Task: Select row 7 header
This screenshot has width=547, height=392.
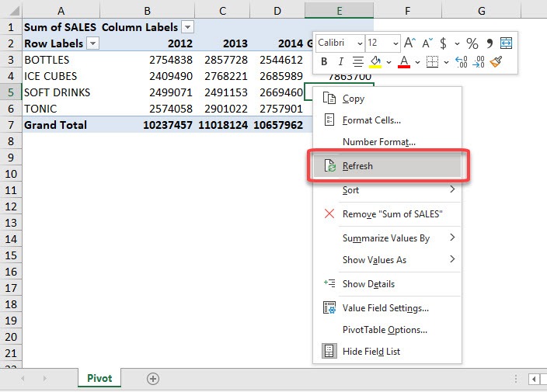Action: [x=11, y=125]
